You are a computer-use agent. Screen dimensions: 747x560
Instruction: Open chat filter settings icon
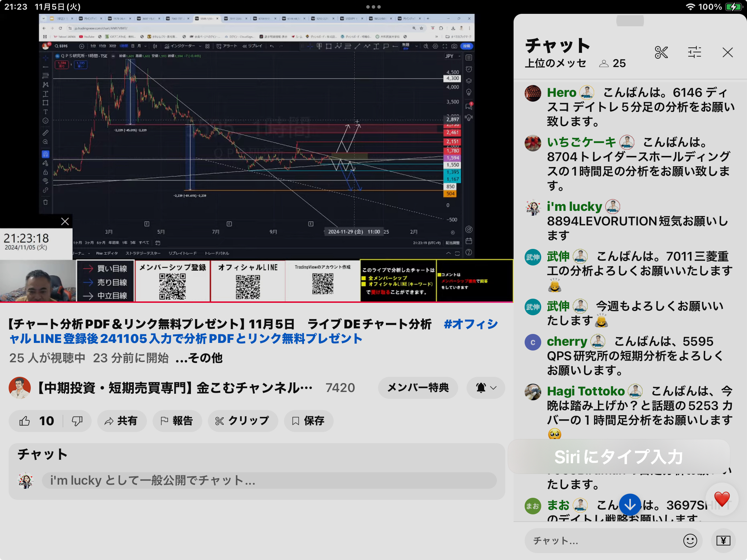click(694, 53)
